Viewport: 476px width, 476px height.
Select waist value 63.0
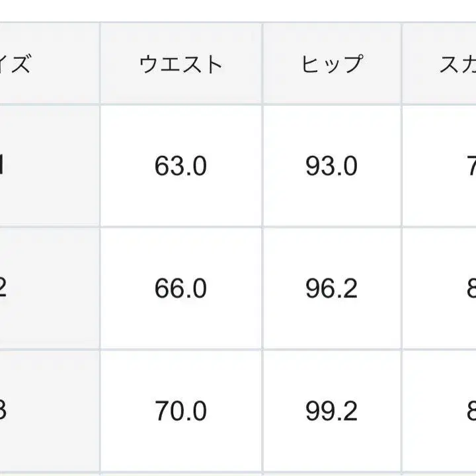180,166
